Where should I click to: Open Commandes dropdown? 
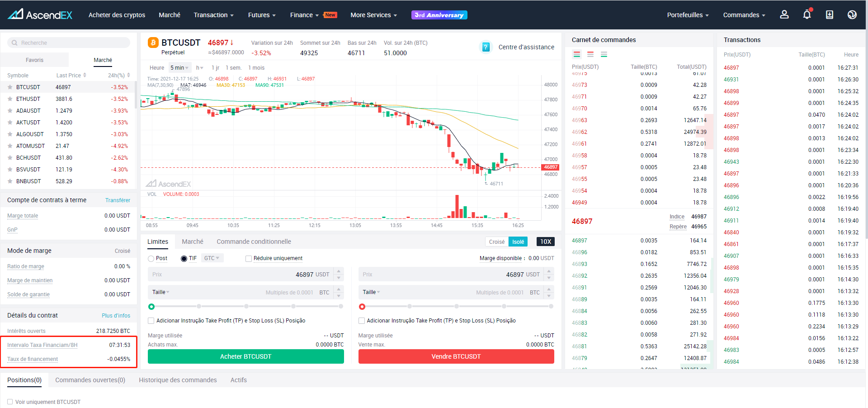pyautogui.click(x=744, y=15)
